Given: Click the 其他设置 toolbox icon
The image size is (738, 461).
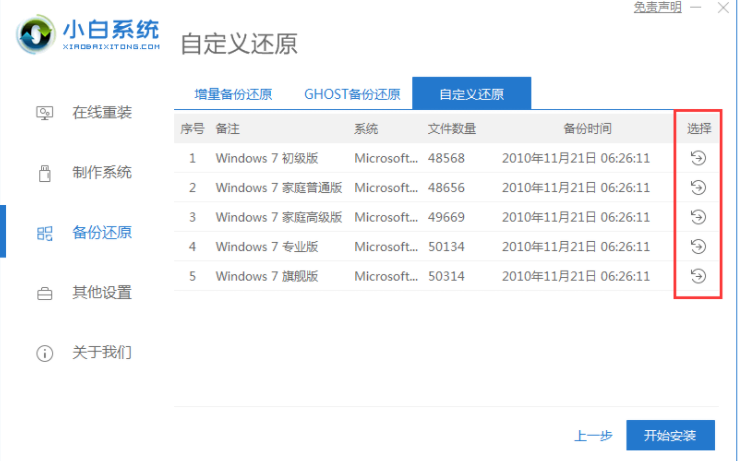Looking at the screenshot, I should 45,294.
